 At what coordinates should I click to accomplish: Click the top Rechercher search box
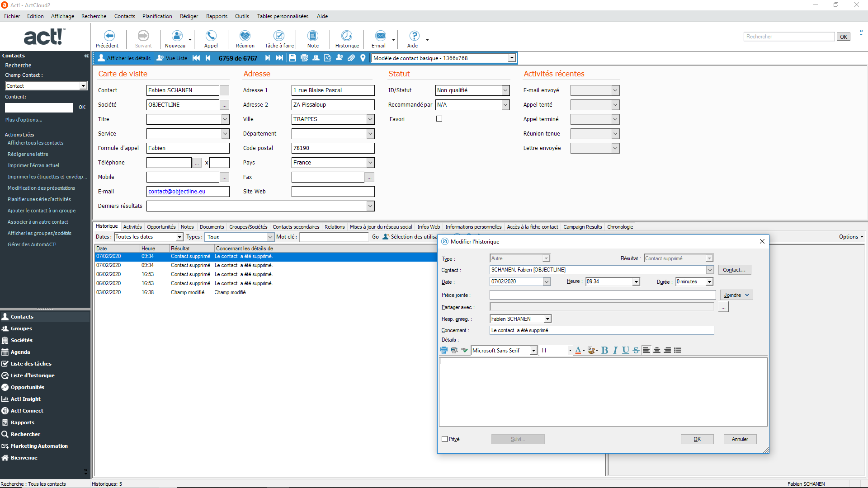click(789, 37)
